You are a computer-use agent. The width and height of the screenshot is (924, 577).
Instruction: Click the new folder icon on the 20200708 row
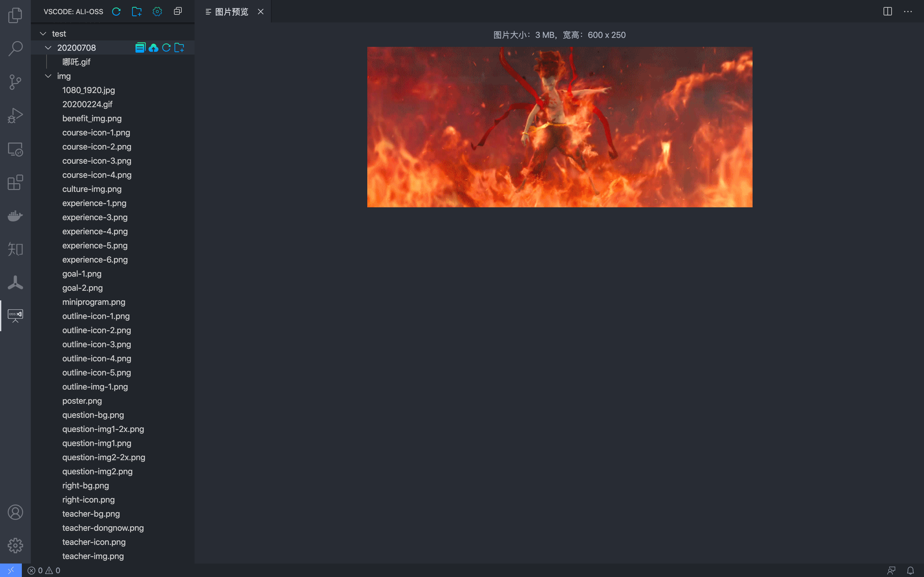coord(179,48)
